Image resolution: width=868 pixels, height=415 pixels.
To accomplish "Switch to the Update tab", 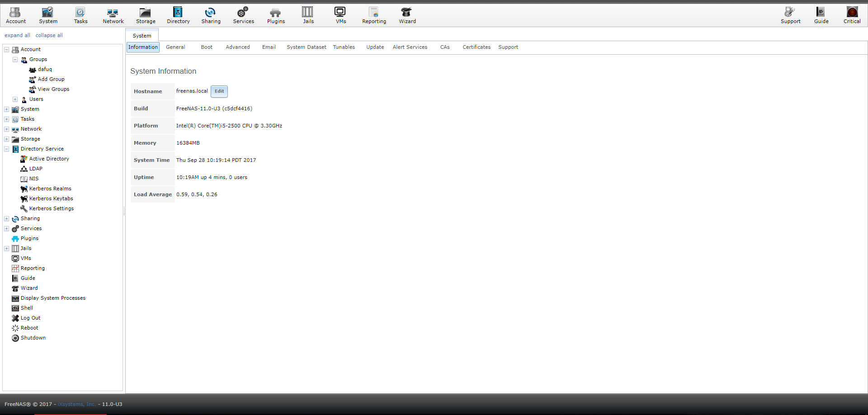I will [x=375, y=47].
